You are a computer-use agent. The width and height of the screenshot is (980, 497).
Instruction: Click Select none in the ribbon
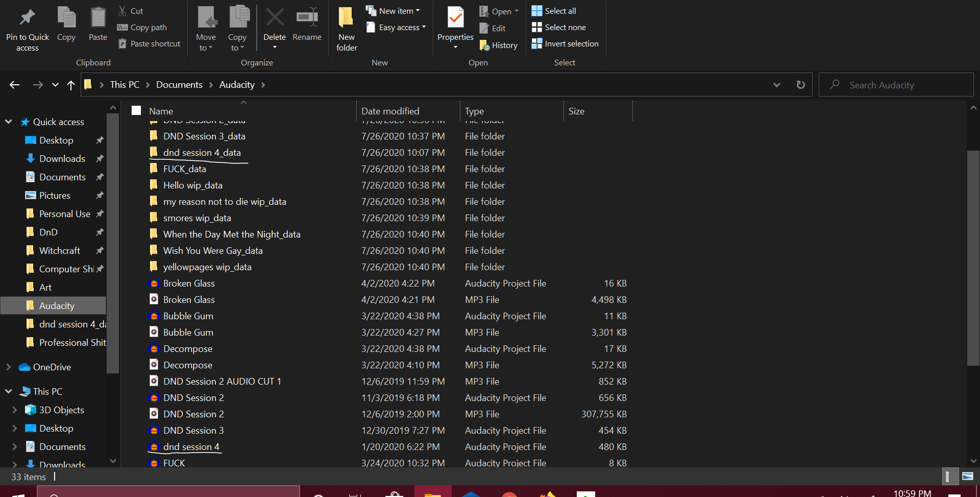tap(559, 28)
